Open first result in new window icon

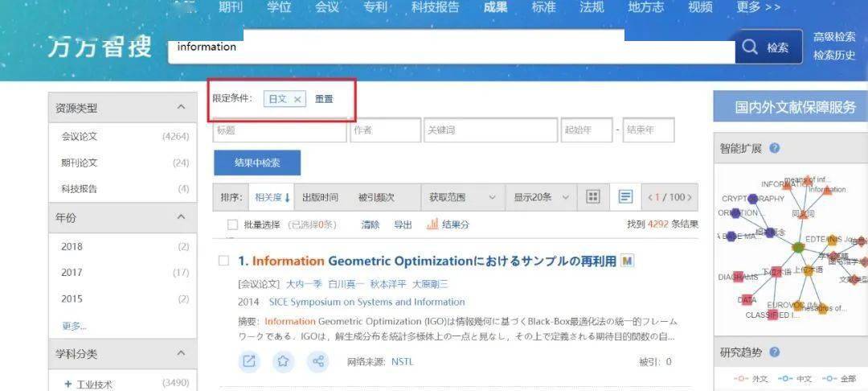(249, 361)
